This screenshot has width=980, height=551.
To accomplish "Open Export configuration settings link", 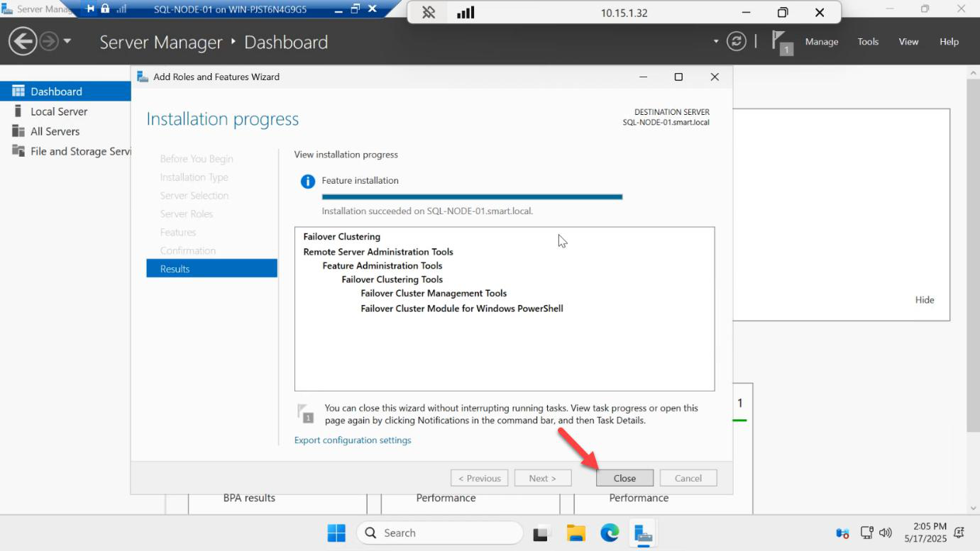I will pos(353,440).
